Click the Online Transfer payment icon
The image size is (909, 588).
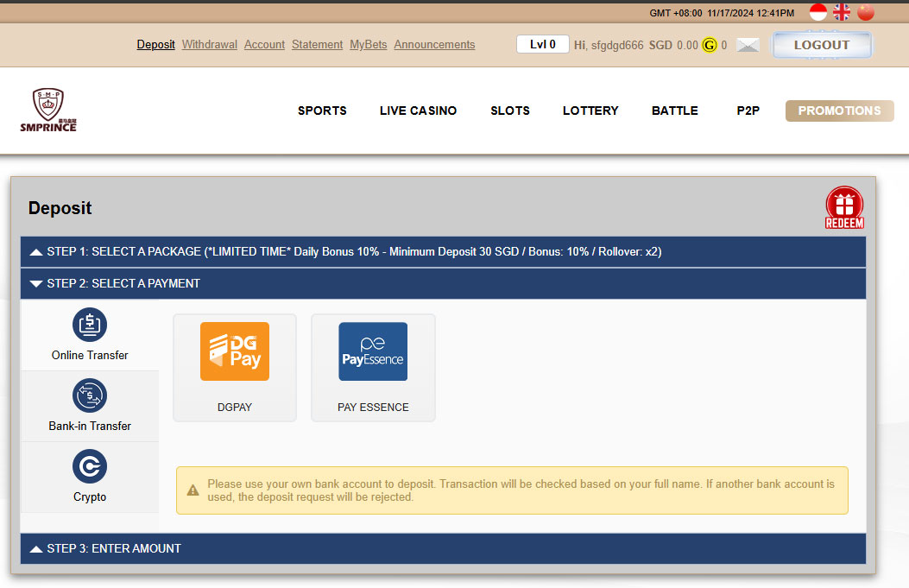(x=90, y=325)
